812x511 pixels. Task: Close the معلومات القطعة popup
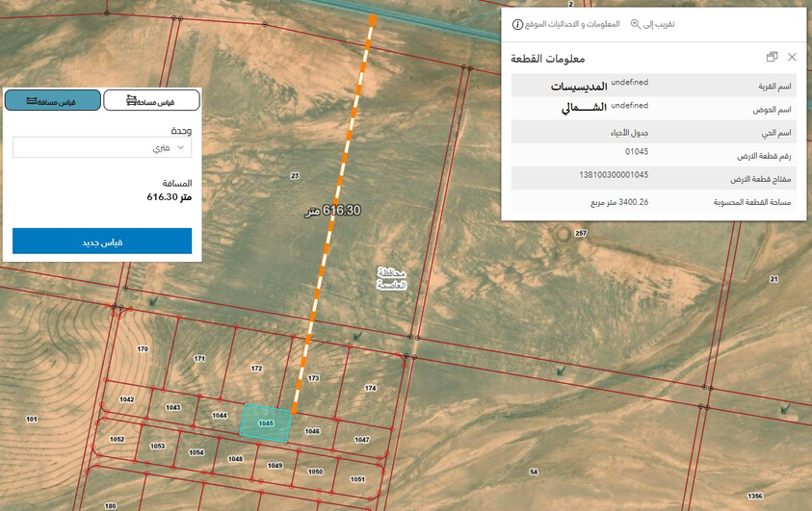coord(792,57)
